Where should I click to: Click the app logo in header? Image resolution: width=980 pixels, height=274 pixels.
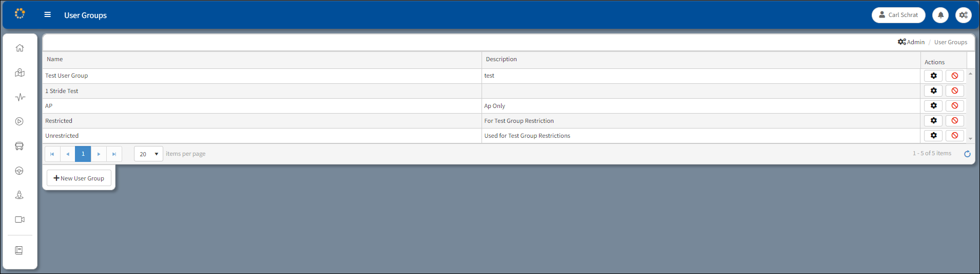[20, 14]
